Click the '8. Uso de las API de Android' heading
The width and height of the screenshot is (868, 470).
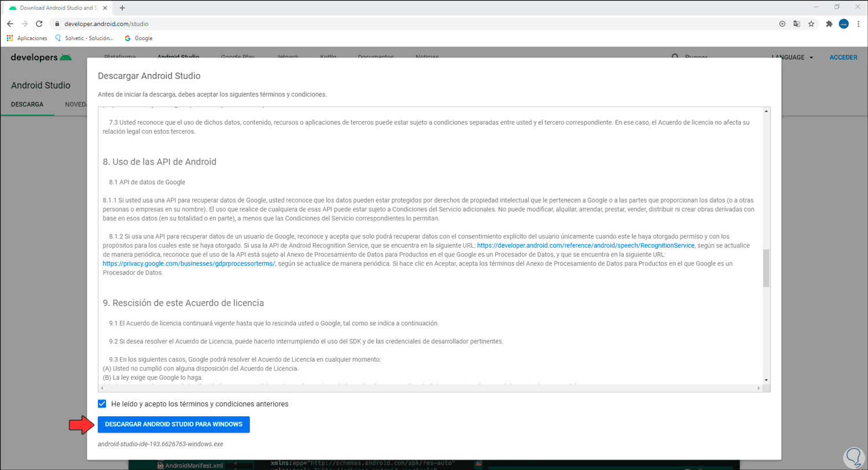click(160, 161)
